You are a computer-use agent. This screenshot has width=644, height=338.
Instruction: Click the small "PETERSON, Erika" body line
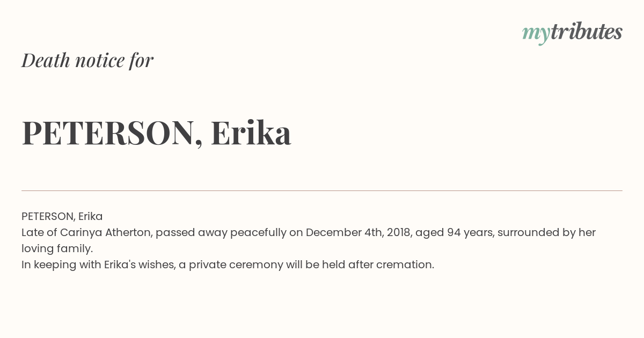click(62, 216)
